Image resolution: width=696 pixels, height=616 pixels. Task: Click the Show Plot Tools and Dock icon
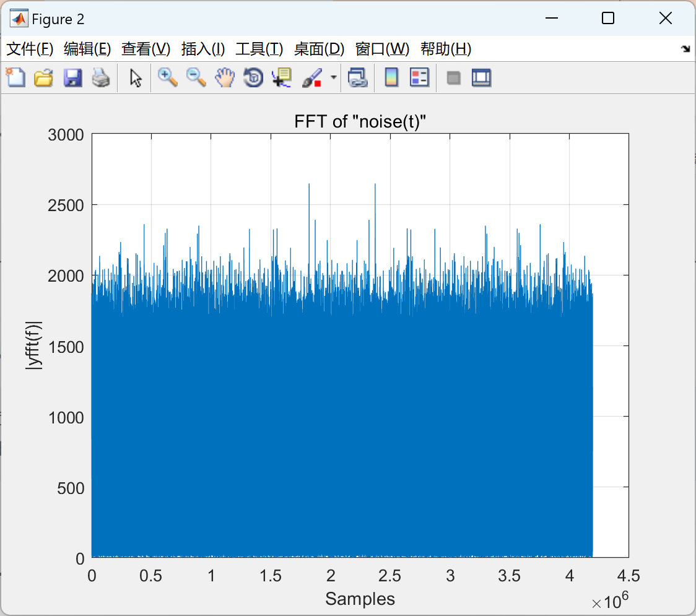481,77
